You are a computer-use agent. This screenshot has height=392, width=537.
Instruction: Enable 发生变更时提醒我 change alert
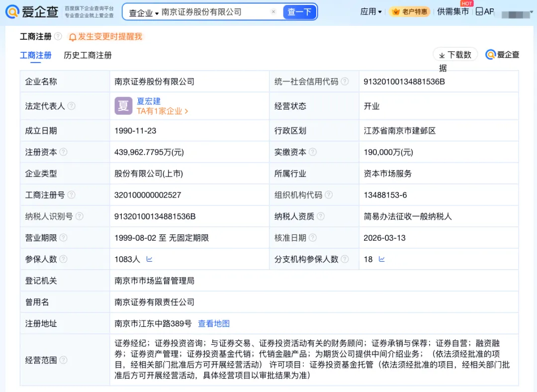tap(105, 37)
